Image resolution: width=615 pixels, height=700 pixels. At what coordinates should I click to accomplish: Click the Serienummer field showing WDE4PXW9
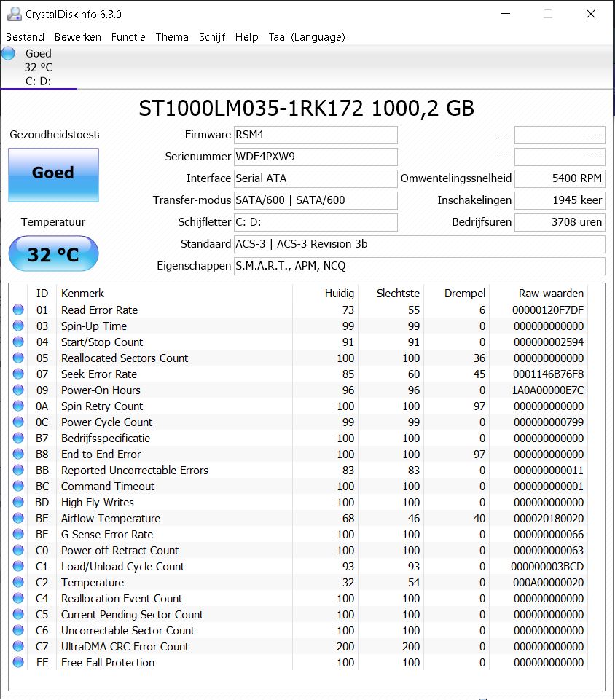coord(316,157)
